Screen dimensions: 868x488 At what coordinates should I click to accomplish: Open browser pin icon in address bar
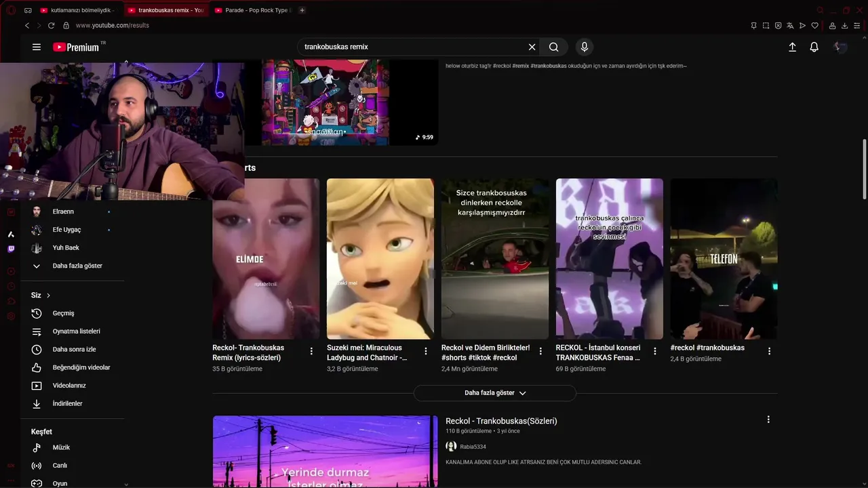[753, 25]
